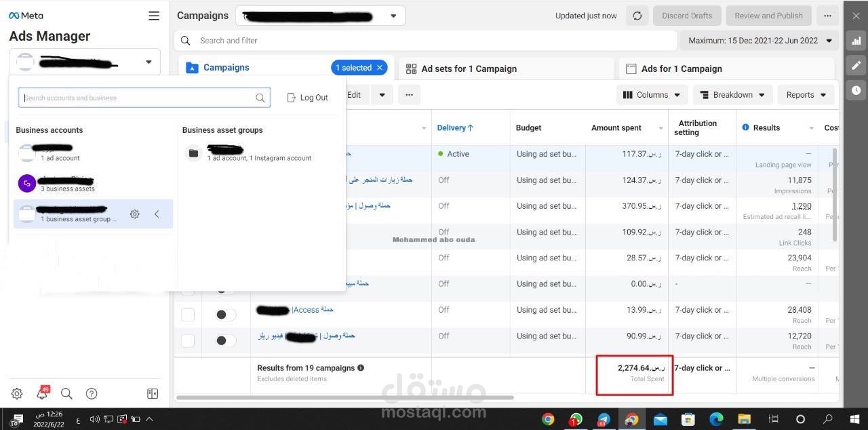Click the horizontal scrollbar below the table

(344, 397)
